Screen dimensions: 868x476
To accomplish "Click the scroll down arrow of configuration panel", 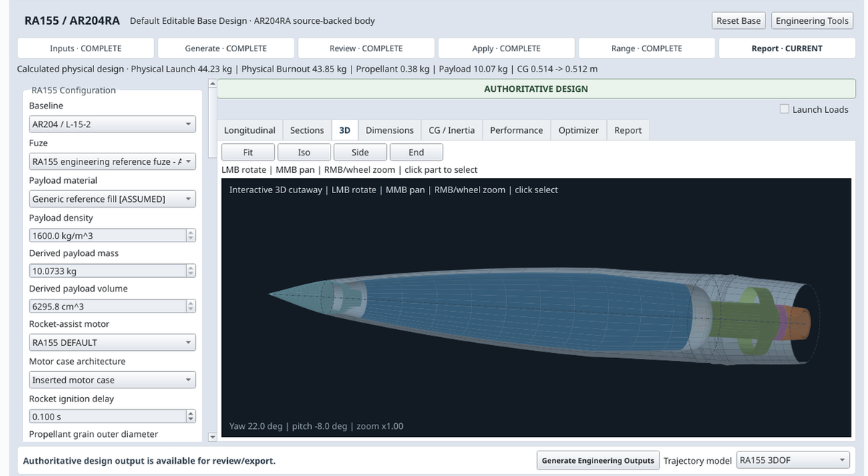I will [212, 437].
